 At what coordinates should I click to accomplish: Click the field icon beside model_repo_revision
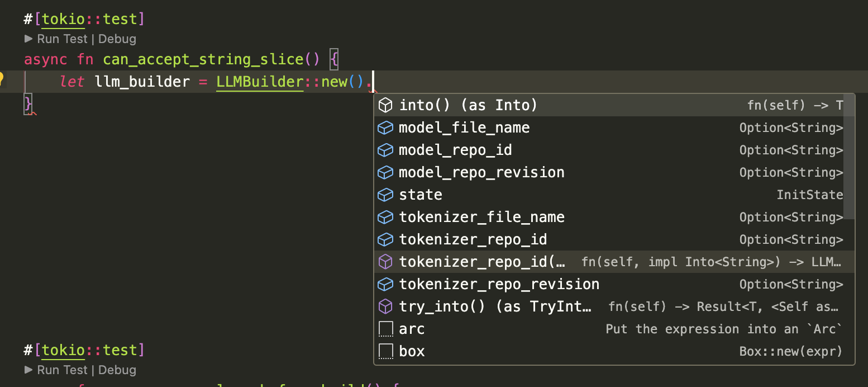(385, 173)
